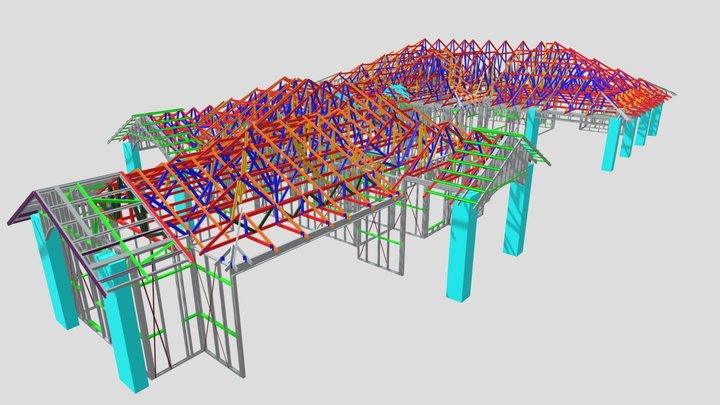
Task: Click the small cyan block under the left gable roof
Action: coord(106,257)
